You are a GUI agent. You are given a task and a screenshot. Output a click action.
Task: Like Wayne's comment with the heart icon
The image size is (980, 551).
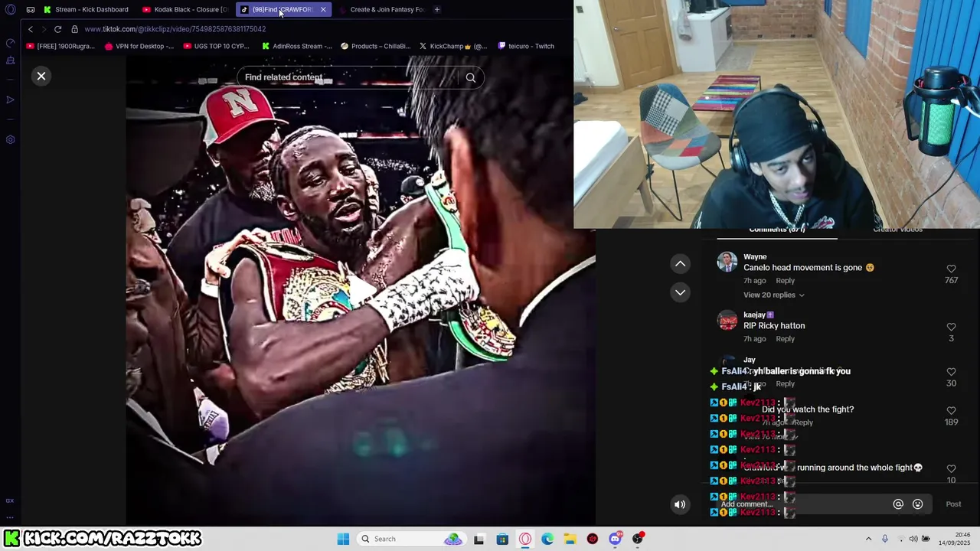pyautogui.click(x=951, y=269)
